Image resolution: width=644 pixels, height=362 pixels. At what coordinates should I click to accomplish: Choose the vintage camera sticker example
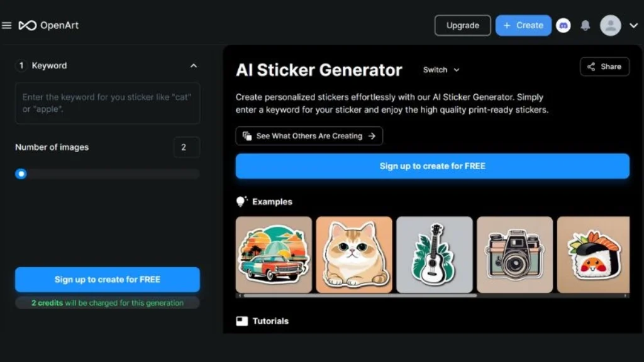click(514, 255)
